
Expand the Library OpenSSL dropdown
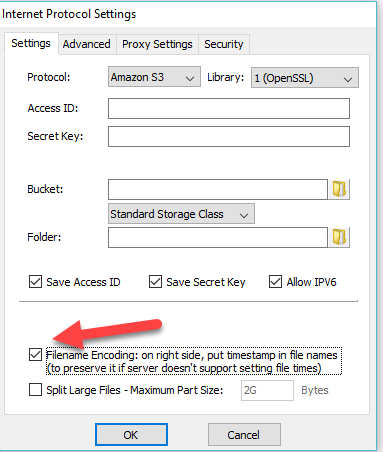click(305, 78)
